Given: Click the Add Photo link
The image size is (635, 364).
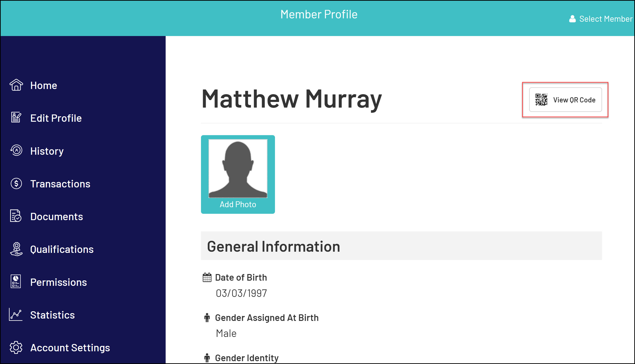Looking at the screenshot, I should (x=238, y=205).
